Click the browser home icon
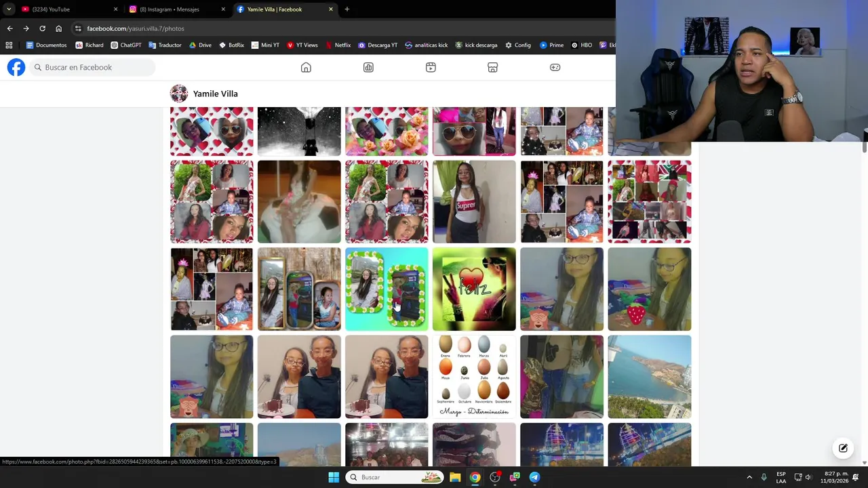 [58, 28]
